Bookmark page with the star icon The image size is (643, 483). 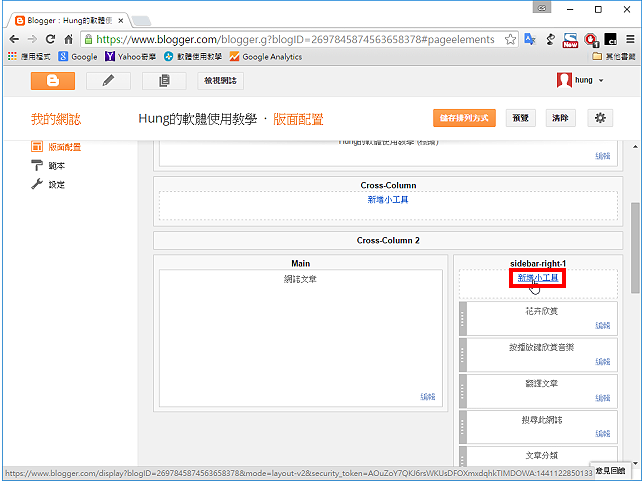click(x=510, y=39)
